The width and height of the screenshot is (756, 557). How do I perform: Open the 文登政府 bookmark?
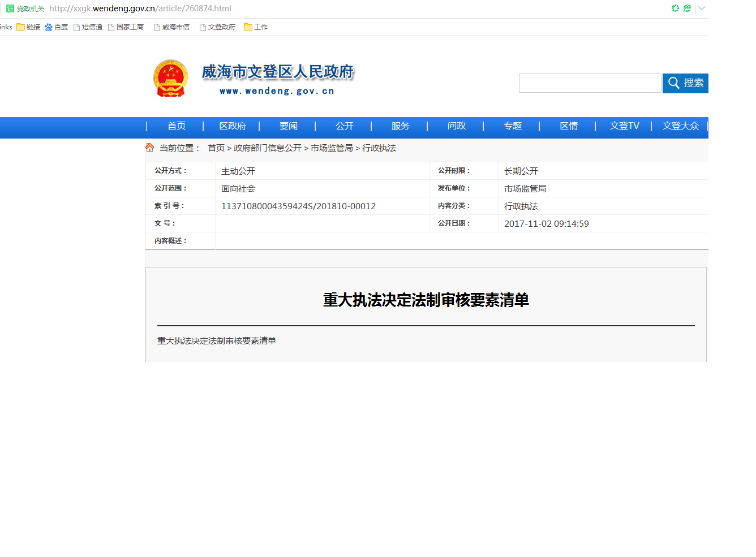coord(217,27)
